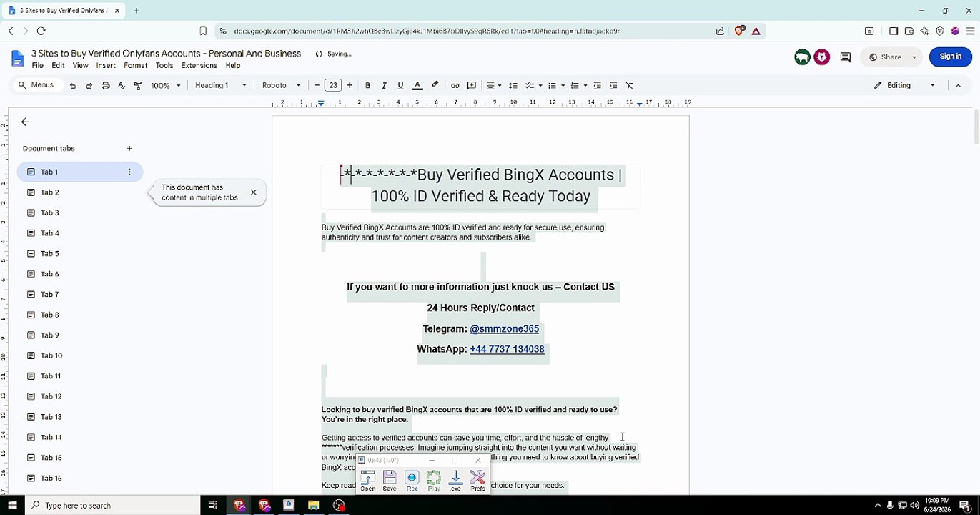Click the green buffalo anonymous viewer avatar
The image size is (980, 515).
pyautogui.click(x=802, y=57)
